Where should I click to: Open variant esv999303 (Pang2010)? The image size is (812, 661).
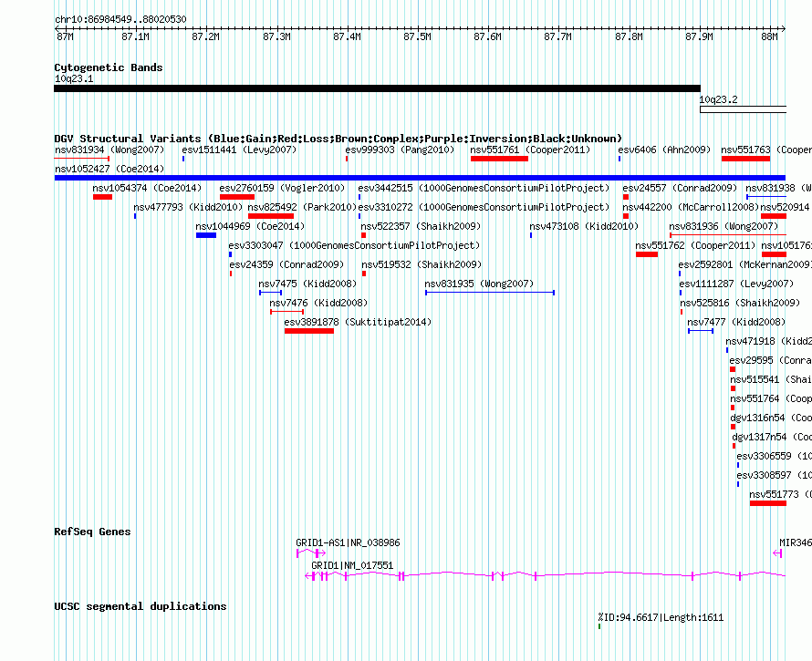pos(400,150)
